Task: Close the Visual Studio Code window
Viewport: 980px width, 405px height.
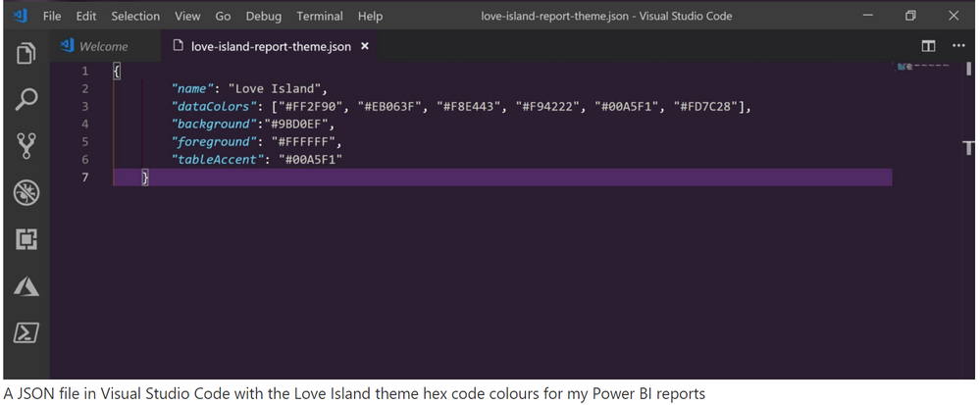Action: 954,16
